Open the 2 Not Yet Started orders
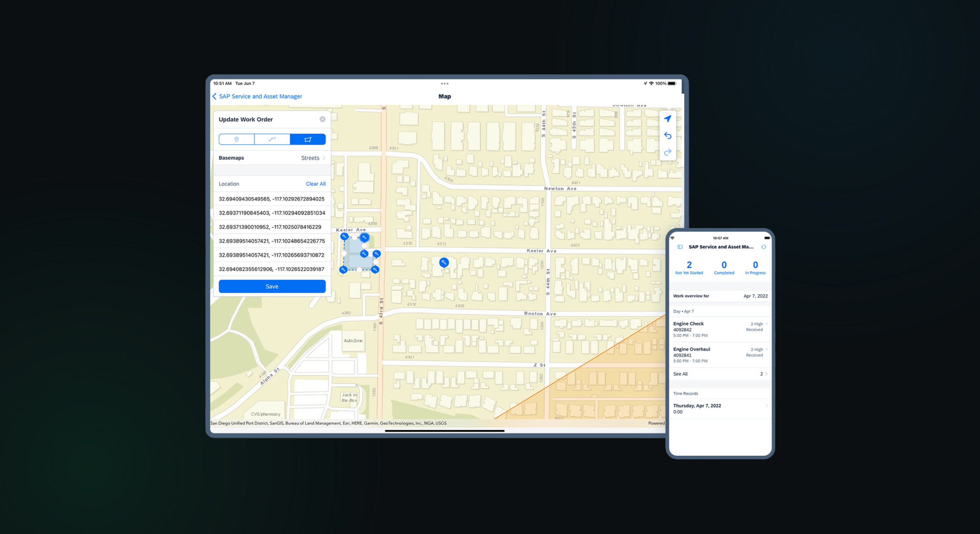 tap(689, 267)
